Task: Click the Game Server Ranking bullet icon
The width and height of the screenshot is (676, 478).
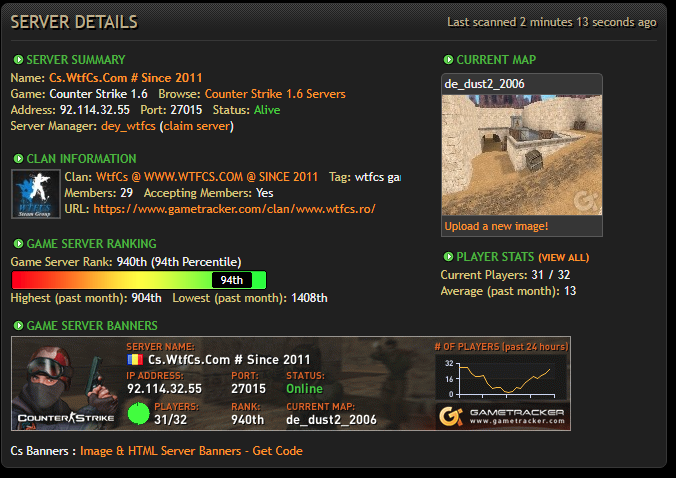Action: (x=17, y=244)
